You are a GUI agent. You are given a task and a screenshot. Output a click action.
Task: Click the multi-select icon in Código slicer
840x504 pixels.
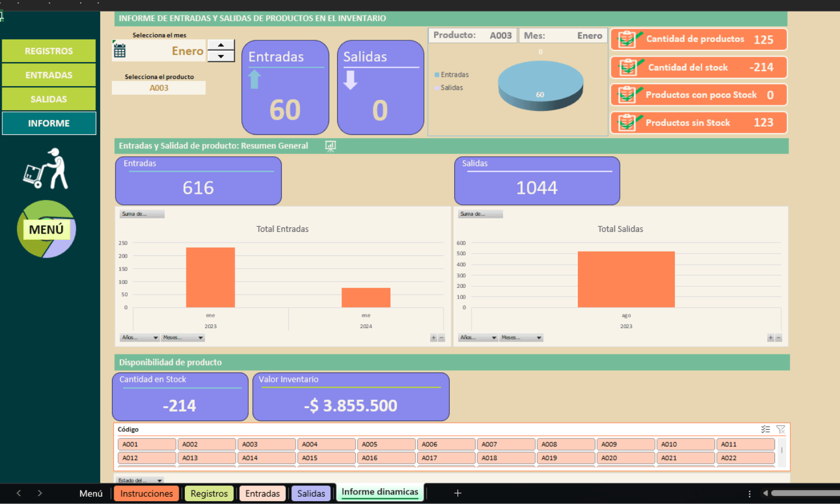tap(766, 430)
